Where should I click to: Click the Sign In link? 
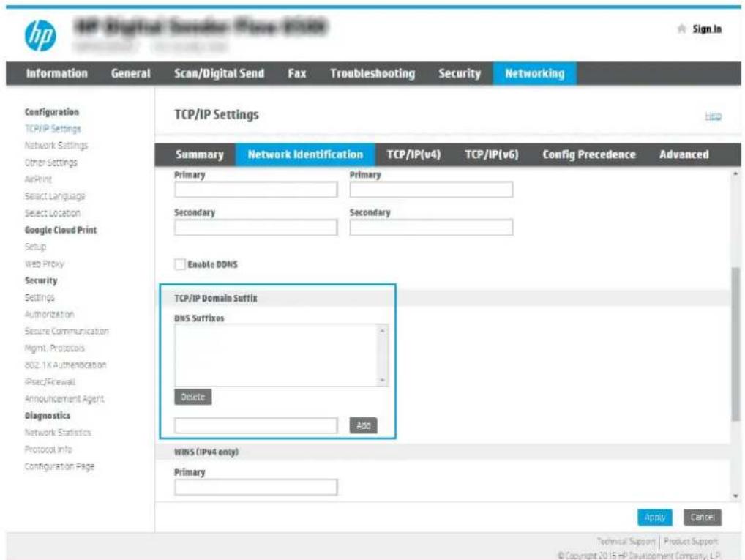click(x=706, y=29)
